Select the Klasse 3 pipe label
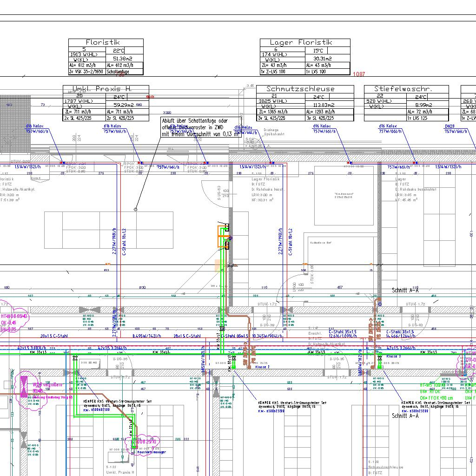Image resolution: width=476 pixels, height=476 pixels. click(x=393, y=357)
